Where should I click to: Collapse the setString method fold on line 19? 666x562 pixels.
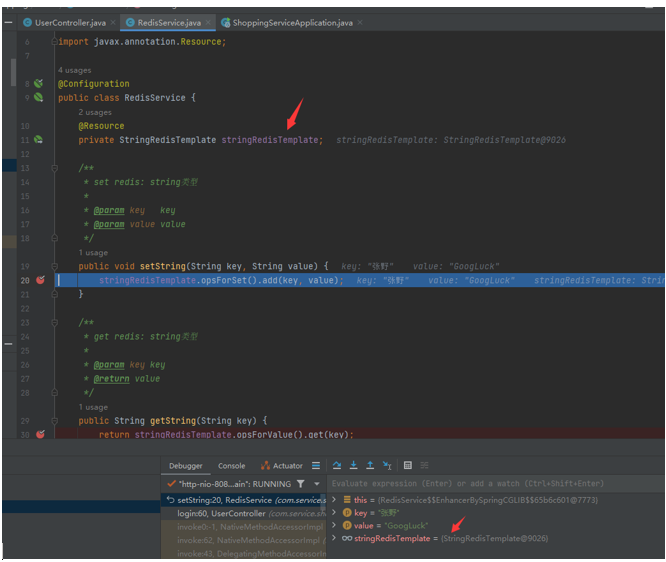[x=54, y=266]
